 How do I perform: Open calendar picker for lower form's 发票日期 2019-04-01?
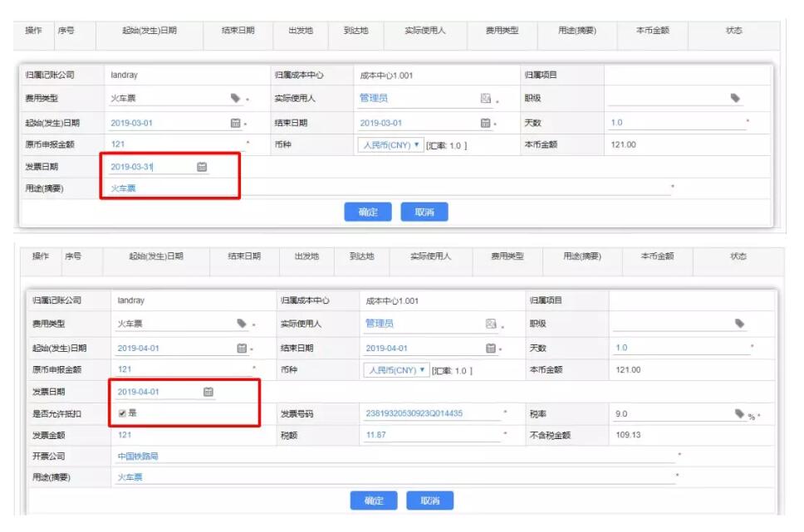click(x=208, y=392)
